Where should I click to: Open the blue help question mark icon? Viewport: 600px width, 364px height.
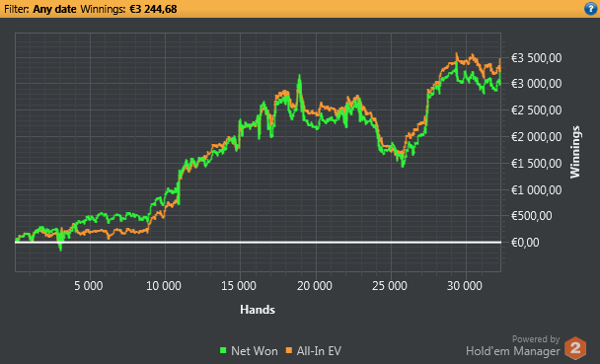591,9
